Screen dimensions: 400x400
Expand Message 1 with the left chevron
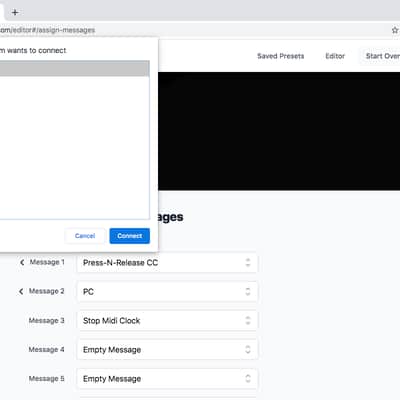pos(22,262)
